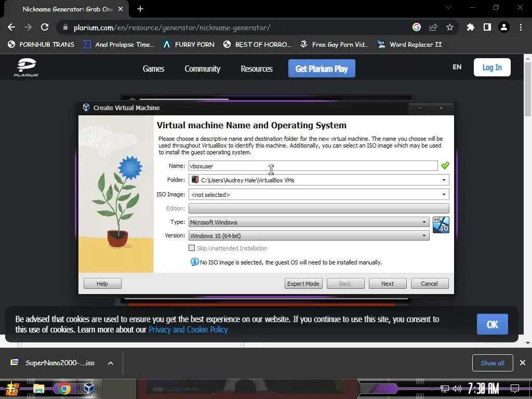The width and height of the screenshot is (532, 399).
Task: Click the taskbar start icon
Action: click(12, 389)
